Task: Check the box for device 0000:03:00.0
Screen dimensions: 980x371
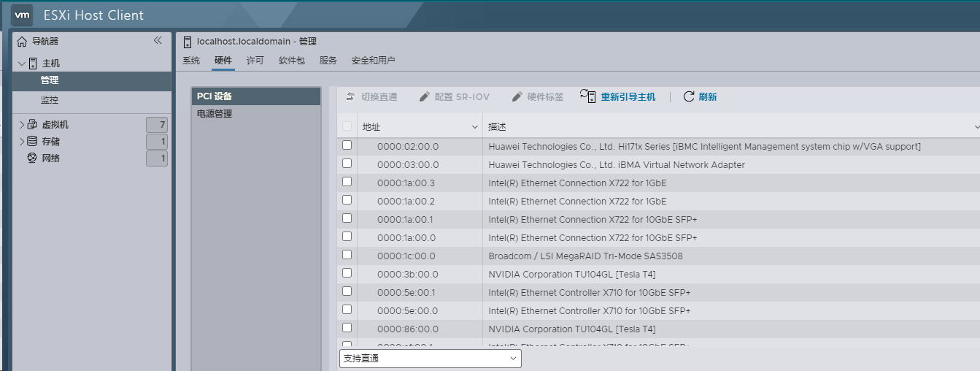Action: pos(347,164)
